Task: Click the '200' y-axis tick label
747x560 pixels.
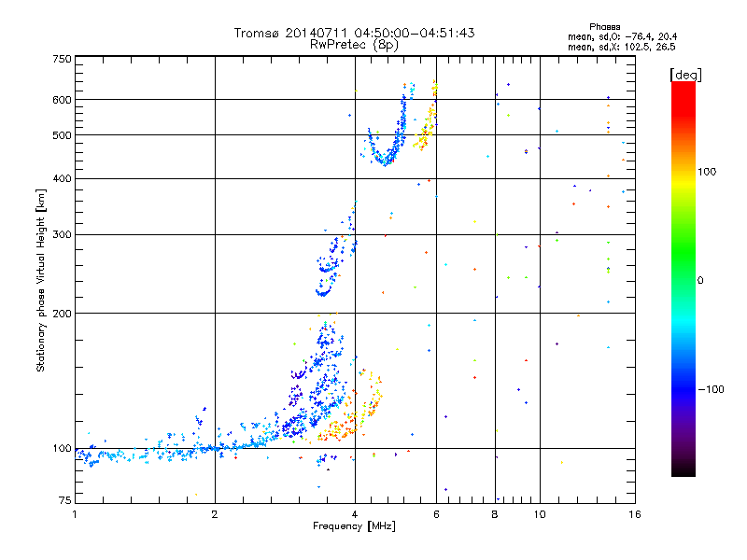Action: pyautogui.click(x=62, y=314)
